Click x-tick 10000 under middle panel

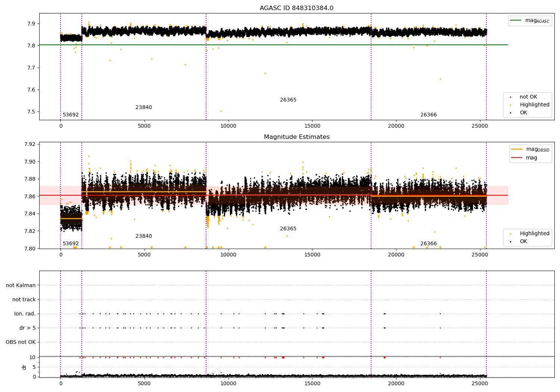228,255
